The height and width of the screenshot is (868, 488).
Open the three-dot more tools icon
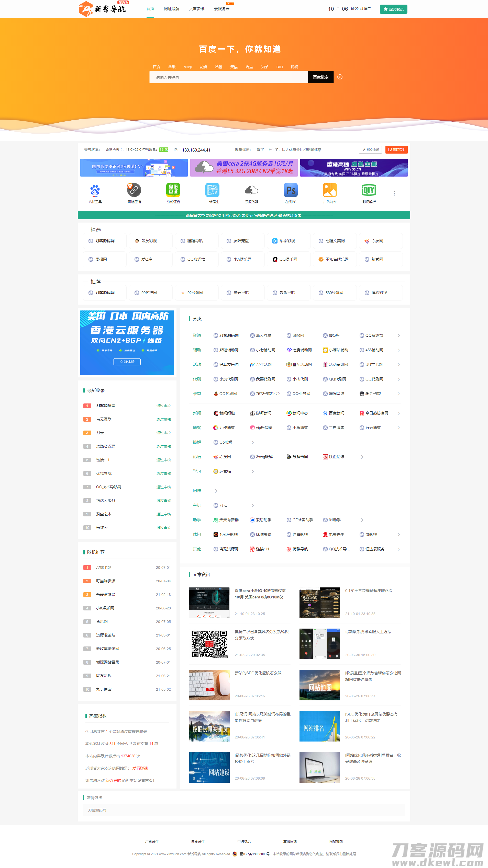[394, 193]
